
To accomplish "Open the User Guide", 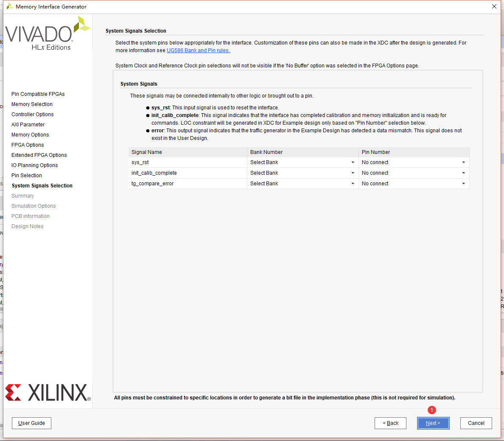I will click(31, 423).
